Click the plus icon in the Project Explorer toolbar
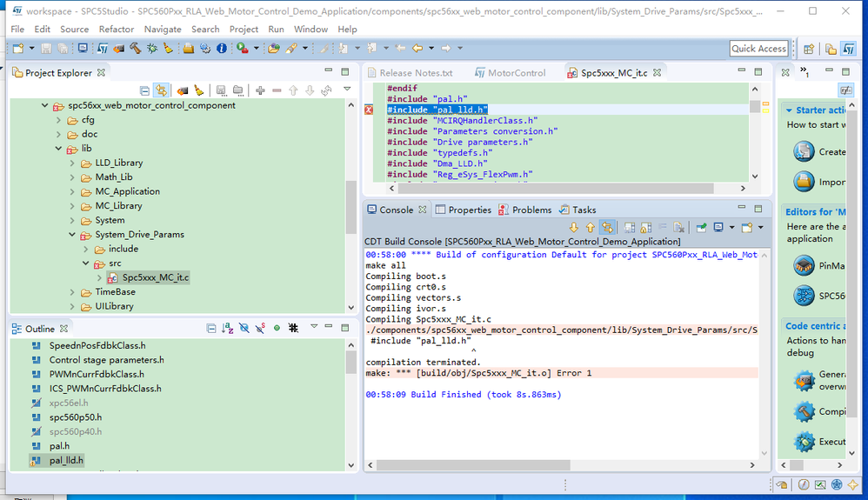Screen dimensions: 868x500 click(x=260, y=90)
